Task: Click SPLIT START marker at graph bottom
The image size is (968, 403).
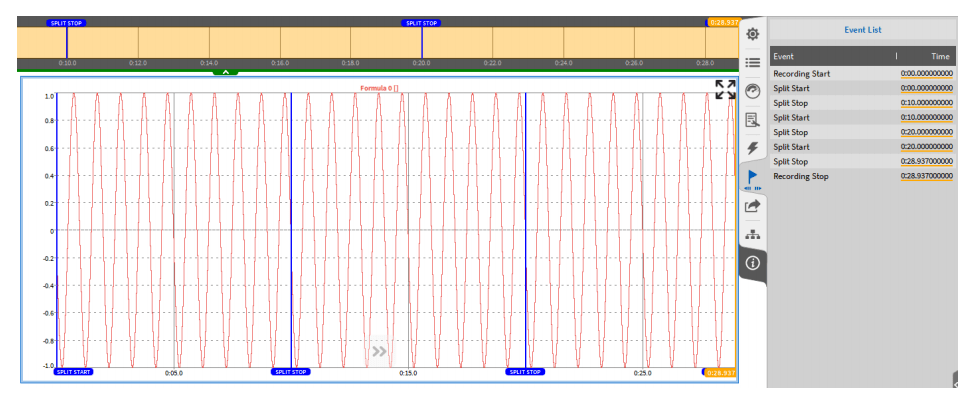Action: 74,371
